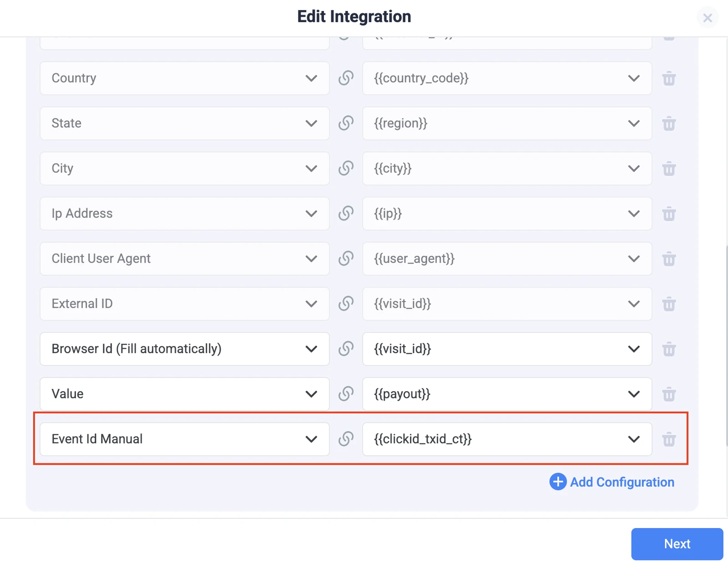Click link icon beside Country field
The width and height of the screenshot is (728, 569).
pos(346,78)
